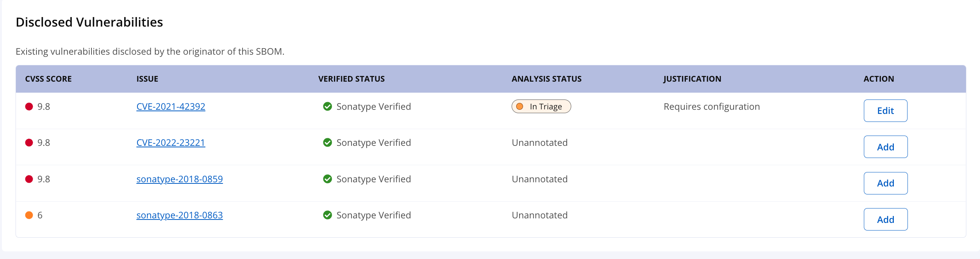The image size is (980, 259).
Task: Click green verified checkmark for sonatype-2018-0859
Action: point(327,179)
